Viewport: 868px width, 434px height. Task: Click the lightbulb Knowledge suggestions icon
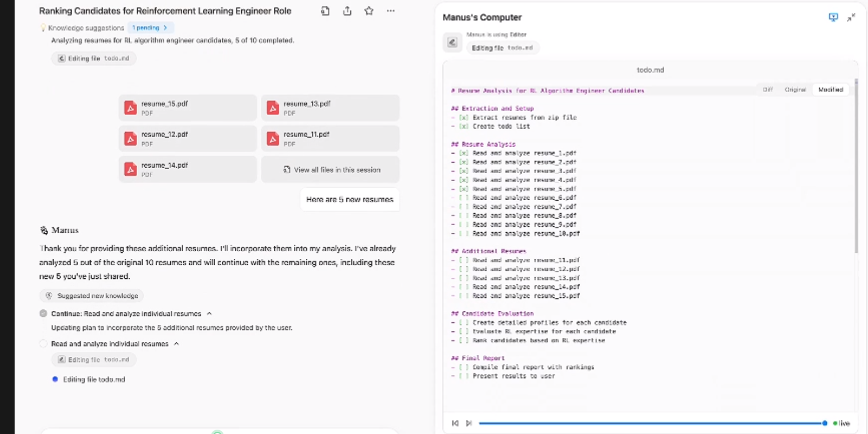[43, 28]
